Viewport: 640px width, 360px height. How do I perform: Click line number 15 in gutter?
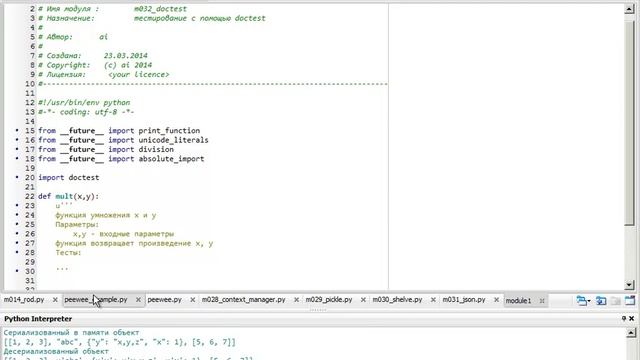(30, 131)
